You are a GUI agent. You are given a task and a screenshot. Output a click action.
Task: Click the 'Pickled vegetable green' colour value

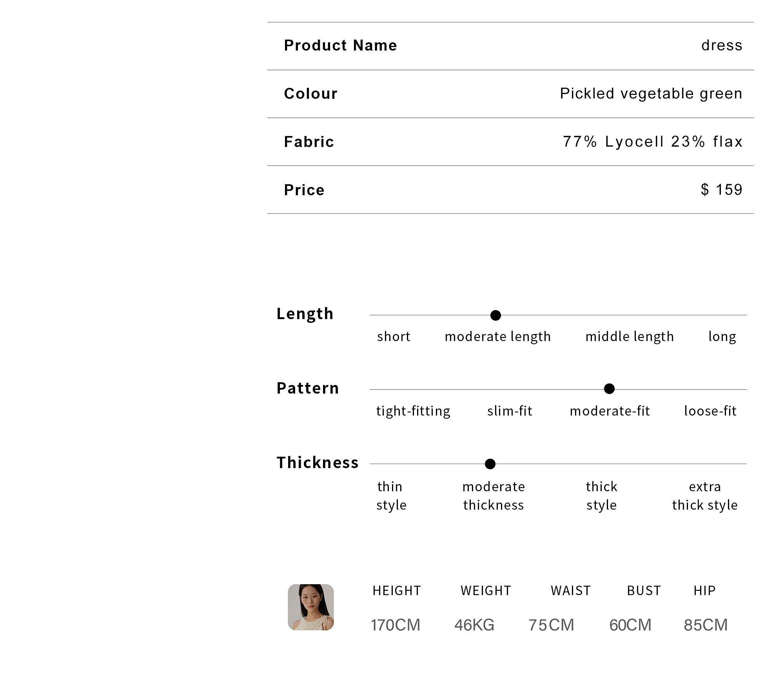tap(651, 94)
